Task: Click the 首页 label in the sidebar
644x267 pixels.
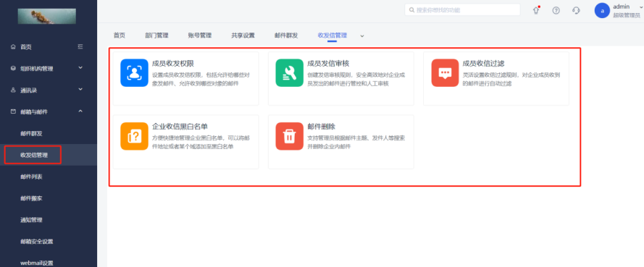Action: pyautogui.click(x=26, y=47)
